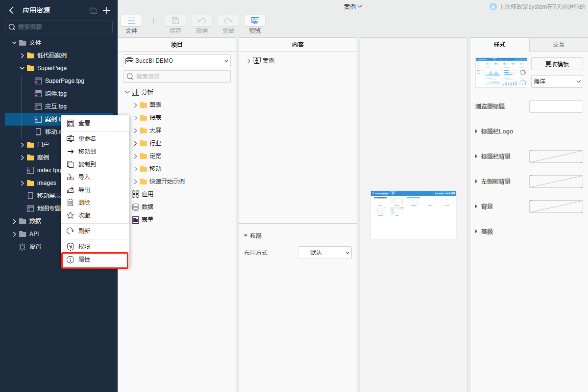Image resolution: width=588 pixels, height=392 pixels.
Task: Select Delete from the context menu
Action: (84, 202)
